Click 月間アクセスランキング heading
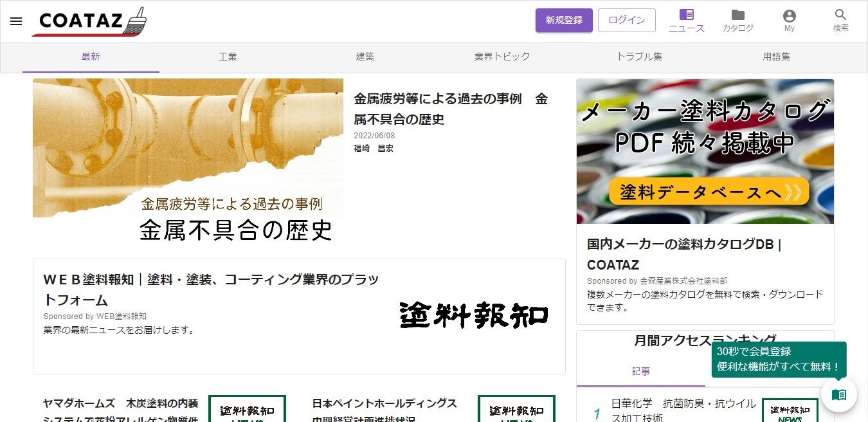The height and width of the screenshot is (422, 868). point(705,340)
